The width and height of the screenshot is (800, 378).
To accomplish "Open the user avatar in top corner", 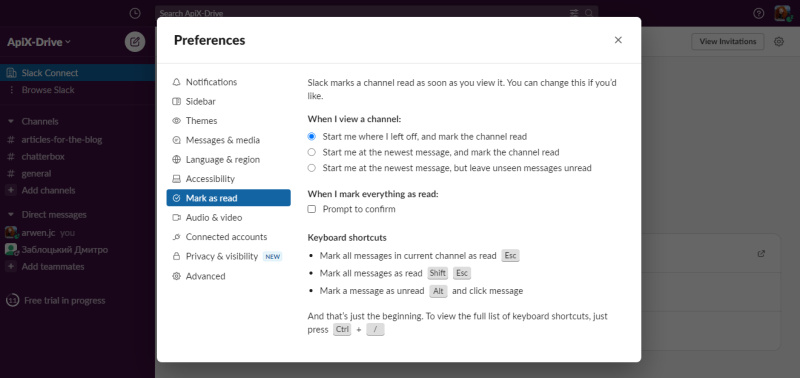I will point(783,13).
